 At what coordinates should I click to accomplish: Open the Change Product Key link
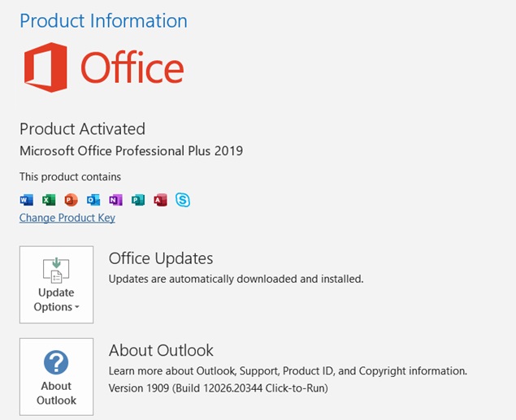click(x=67, y=218)
